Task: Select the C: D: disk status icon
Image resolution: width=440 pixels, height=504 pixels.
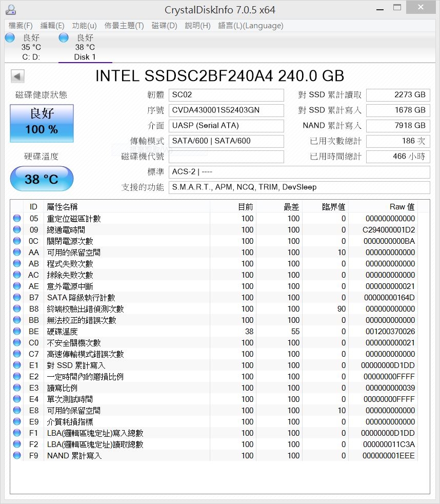Action: [10, 37]
